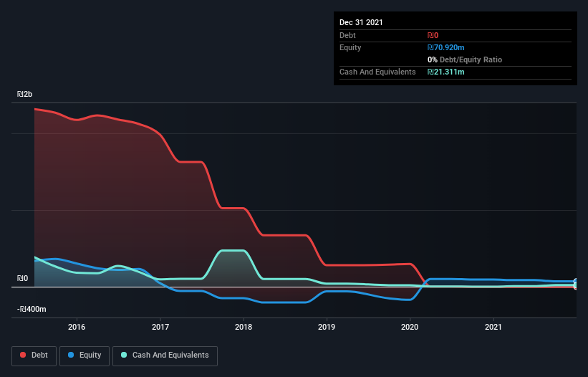Toggle the Equity series legend button

85,355
